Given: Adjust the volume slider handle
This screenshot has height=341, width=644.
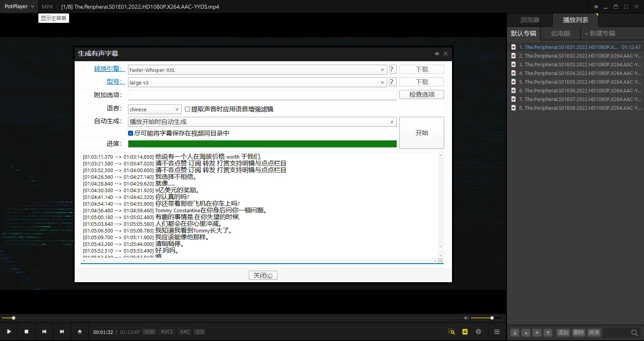Looking at the screenshot, I should (x=492, y=318).
